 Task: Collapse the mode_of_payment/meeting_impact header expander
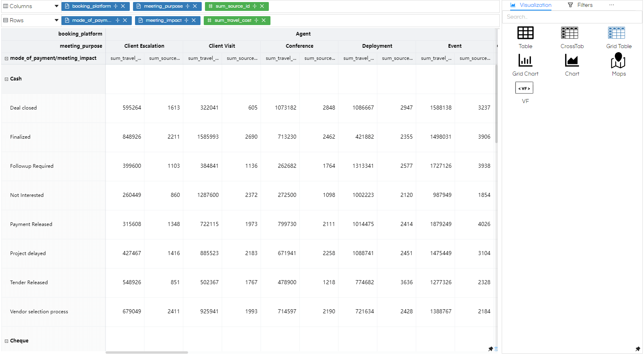point(6,59)
